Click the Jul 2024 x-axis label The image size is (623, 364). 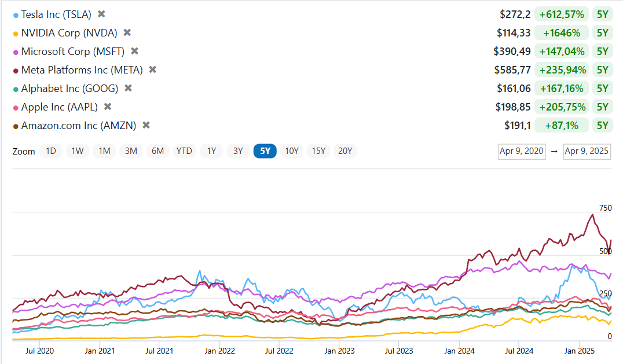point(519,351)
